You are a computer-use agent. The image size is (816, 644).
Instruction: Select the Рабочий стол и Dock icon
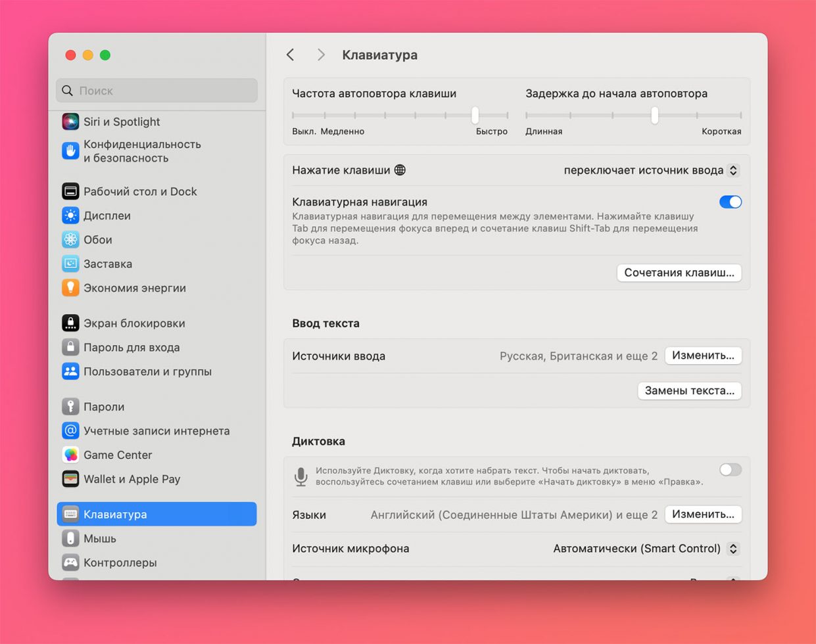[x=70, y=191]
